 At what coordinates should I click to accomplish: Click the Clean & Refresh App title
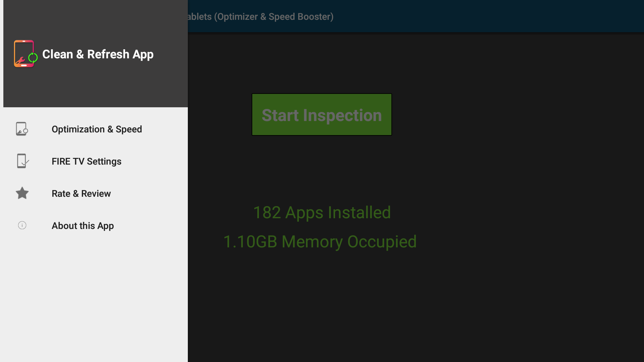click(x=98, y=54)
